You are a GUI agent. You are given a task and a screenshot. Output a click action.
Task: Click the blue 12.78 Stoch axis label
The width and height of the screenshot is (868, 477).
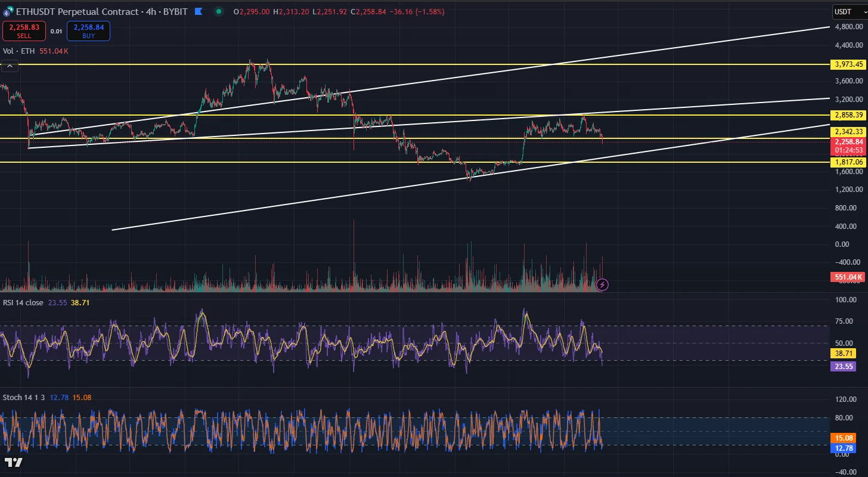coord(843,448)
